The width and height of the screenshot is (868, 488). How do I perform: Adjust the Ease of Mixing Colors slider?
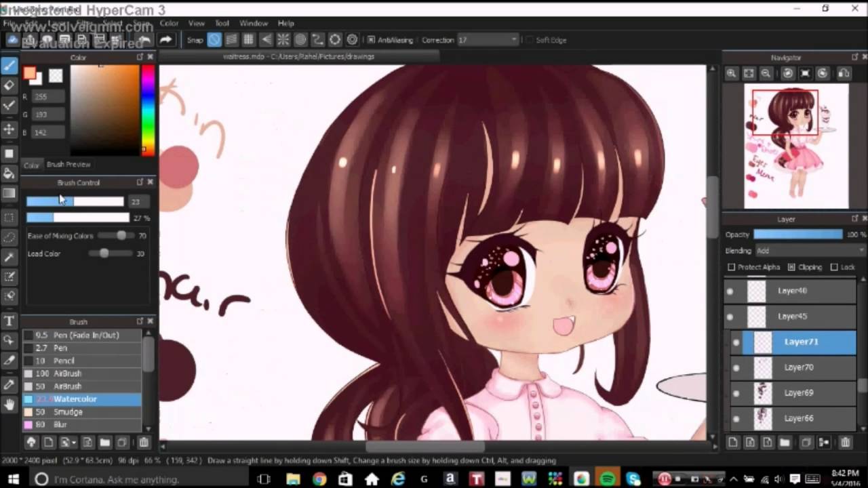115,236
